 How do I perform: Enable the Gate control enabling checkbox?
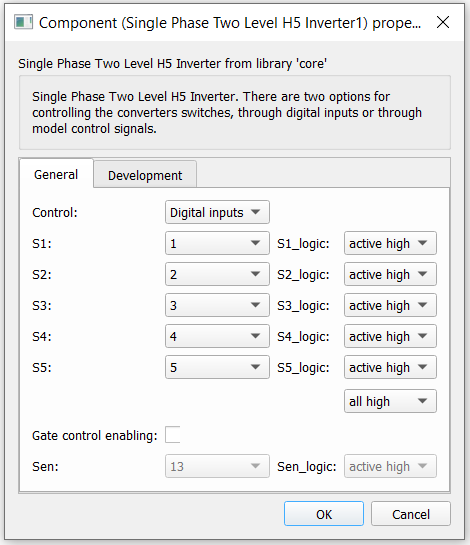173,435
